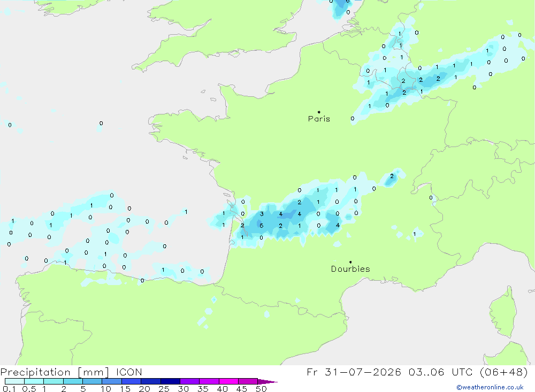Click the dark blue 20-25 mm legend swatch
The image size is (535, 392).
click(x=151, y=381)
